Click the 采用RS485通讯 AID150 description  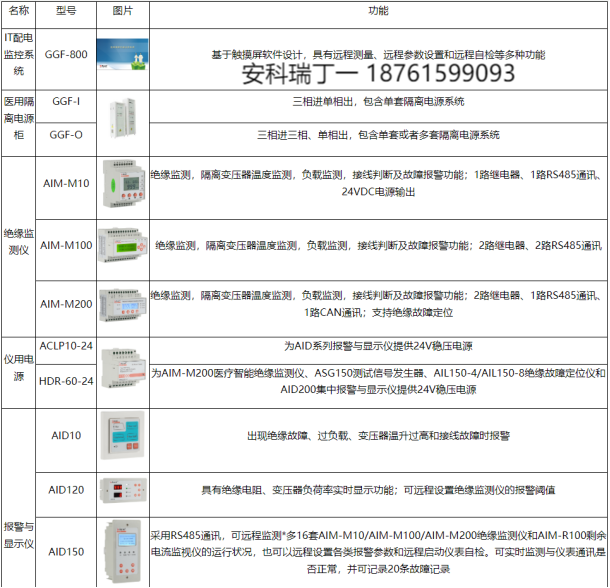pos(379,552)
